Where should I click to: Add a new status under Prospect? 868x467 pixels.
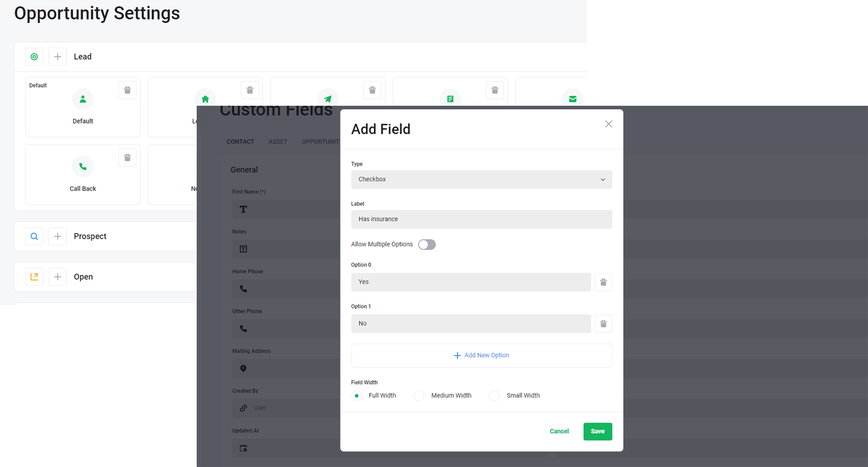(x=58, y=236)
